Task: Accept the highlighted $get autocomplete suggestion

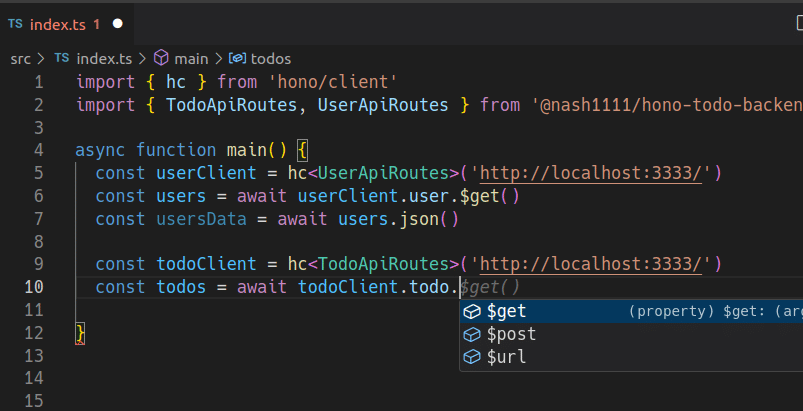Action: [506, 312]
